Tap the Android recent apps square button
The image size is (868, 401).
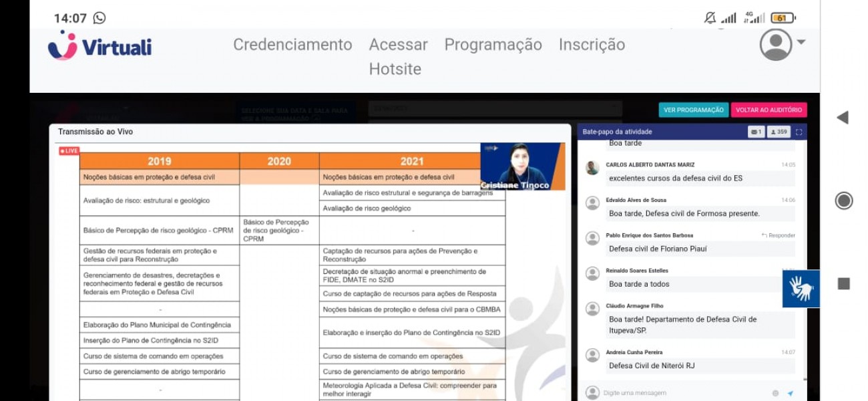tap(844, 284)
